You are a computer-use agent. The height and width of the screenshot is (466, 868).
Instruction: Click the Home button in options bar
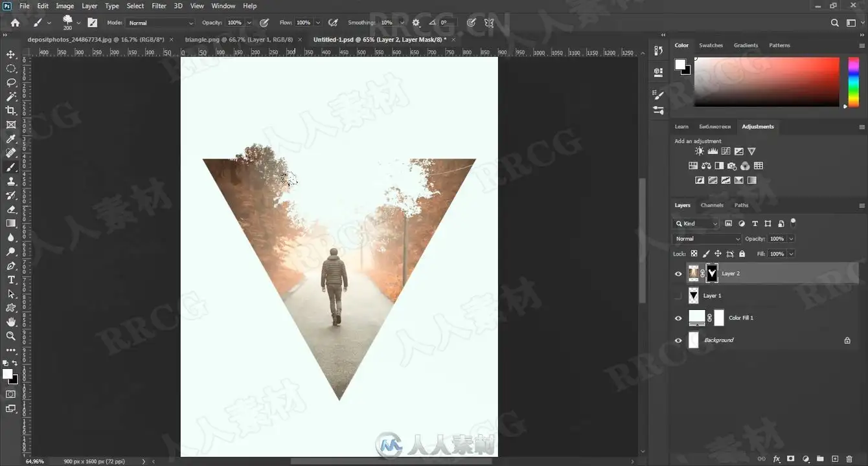(15, 23)
